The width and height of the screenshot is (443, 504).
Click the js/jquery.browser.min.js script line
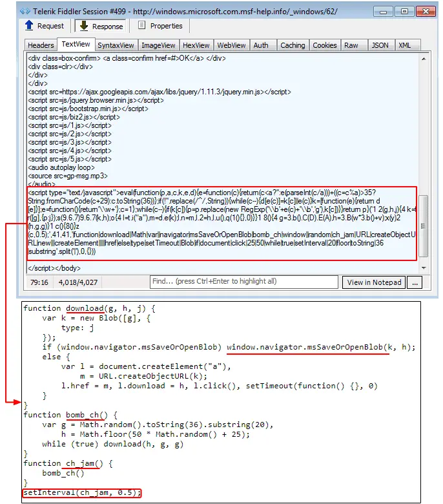(x=96, y=100)
